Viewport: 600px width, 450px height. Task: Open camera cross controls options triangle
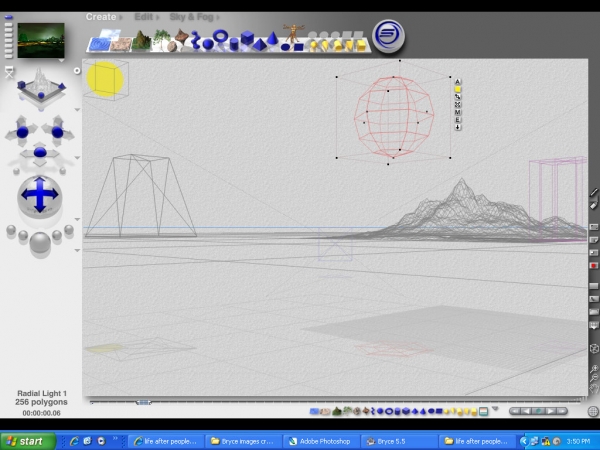pyautogui.click(x=77, y=158)
